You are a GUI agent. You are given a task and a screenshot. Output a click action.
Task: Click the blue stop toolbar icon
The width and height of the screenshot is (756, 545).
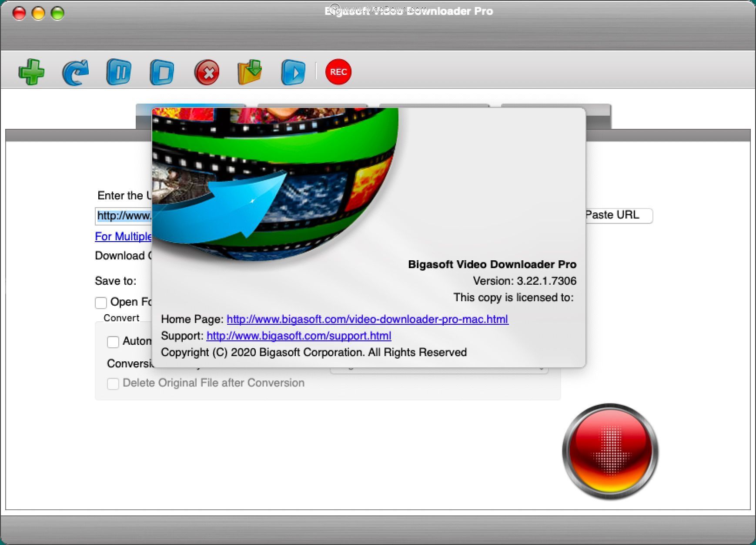click(x=162, y=72)
